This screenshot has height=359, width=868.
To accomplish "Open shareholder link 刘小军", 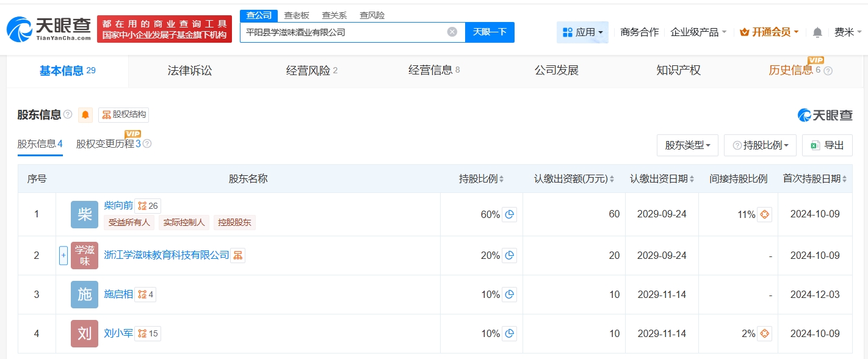I will [118, 333].
